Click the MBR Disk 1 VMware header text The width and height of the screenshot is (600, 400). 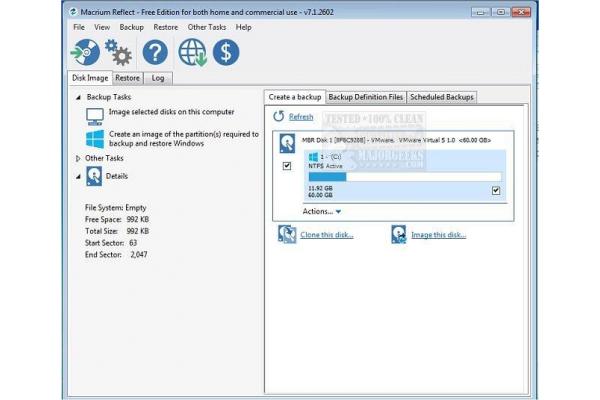pyautogui.click(x=396, y=140)
